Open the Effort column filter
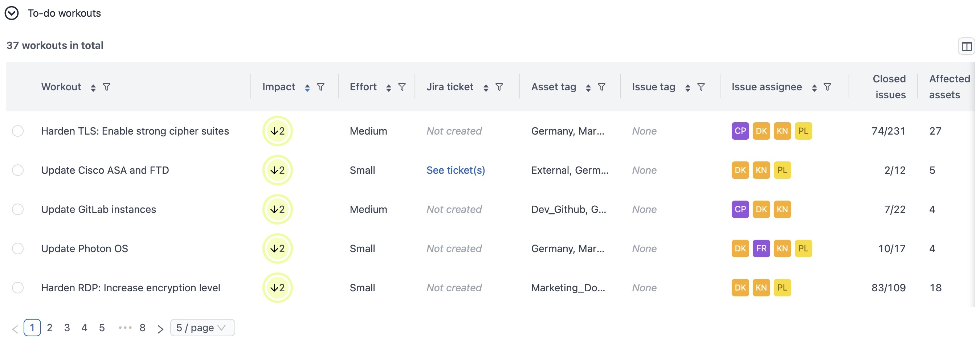Screen dimensions: 980x341 coord(402,87)
